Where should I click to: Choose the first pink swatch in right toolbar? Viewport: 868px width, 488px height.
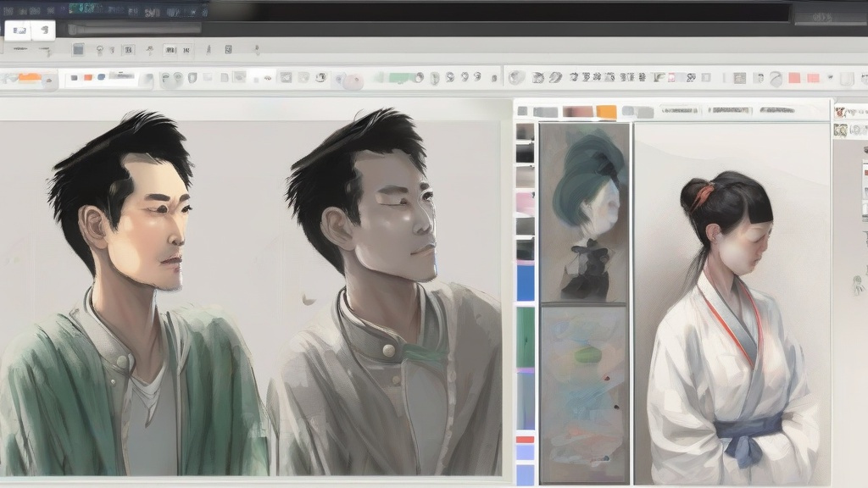click(794, 78)
